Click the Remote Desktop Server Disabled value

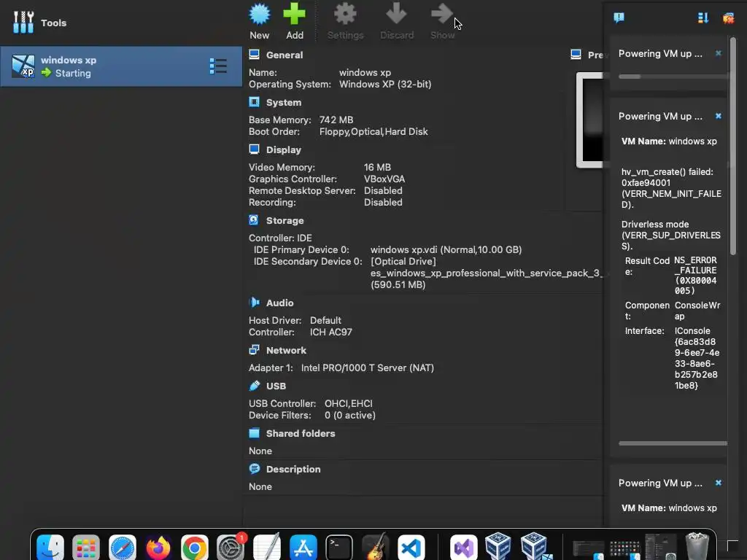pos(383,190)
